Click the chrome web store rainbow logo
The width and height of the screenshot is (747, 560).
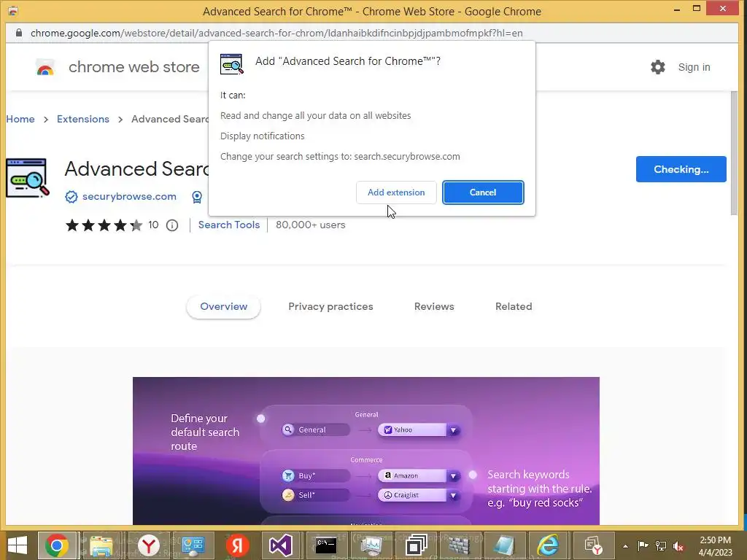pyautogui.click(x=45, y=68)
